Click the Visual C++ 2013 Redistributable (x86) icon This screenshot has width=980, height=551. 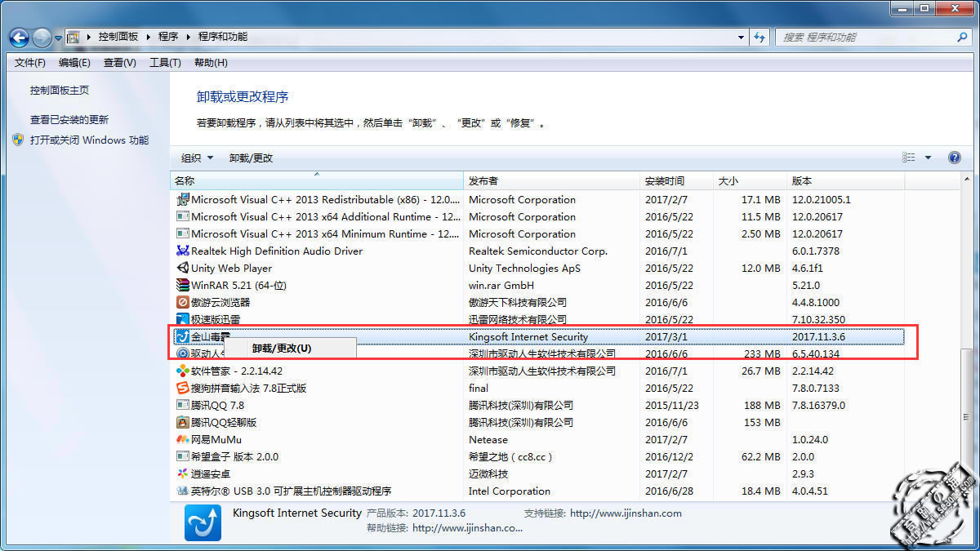183,199
